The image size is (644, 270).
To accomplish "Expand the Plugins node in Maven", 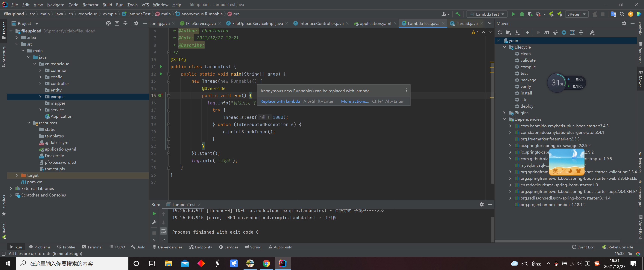I will coord(504,113).
